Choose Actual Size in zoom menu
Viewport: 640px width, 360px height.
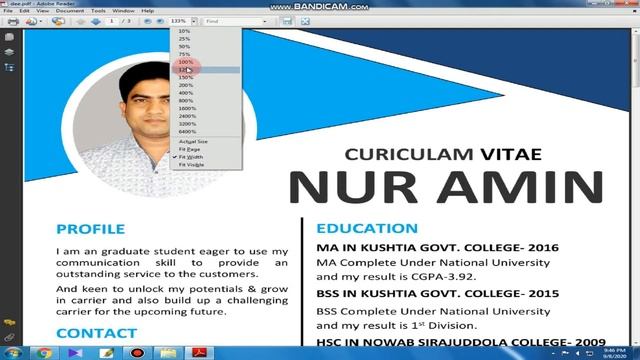(206, 142)
